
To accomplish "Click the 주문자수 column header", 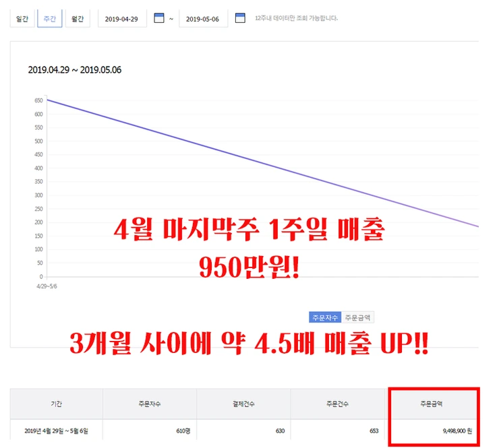I will (150, 404).
